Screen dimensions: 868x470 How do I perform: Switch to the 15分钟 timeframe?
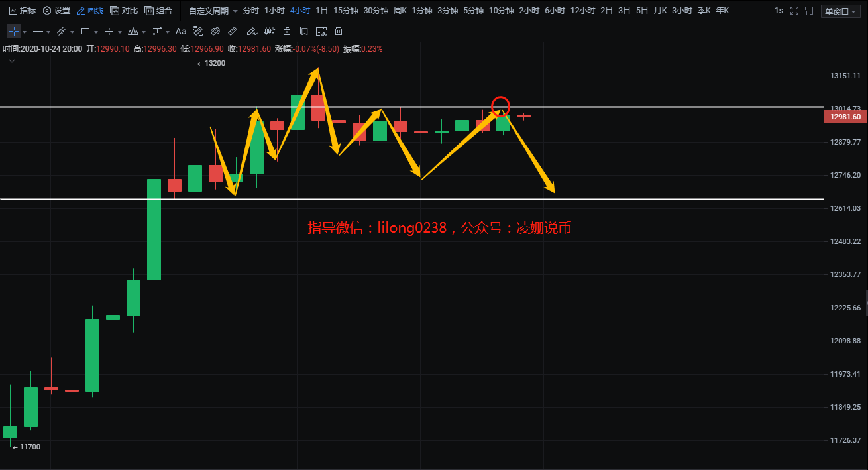click(345, 11)
